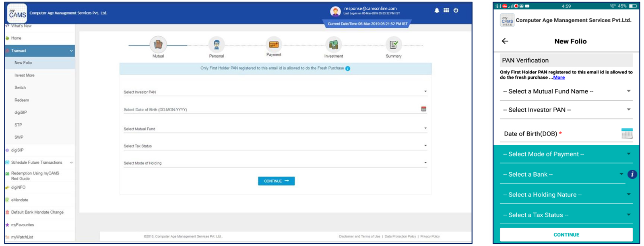The image size is (644, 246).
Task: Click the power logout icon
Action: pyautogui.click(x=456, y=10)
